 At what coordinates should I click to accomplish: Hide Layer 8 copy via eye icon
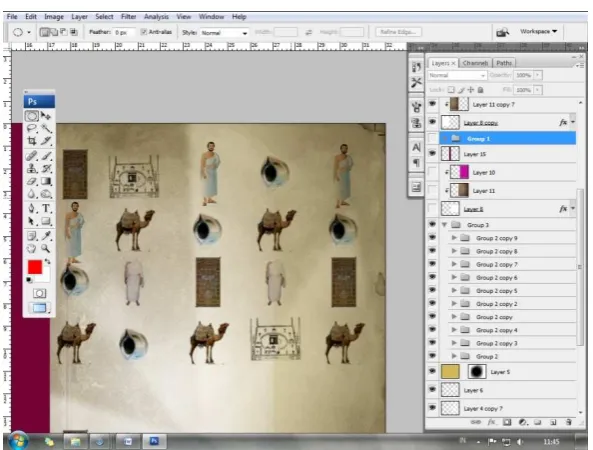click(432, 122)
